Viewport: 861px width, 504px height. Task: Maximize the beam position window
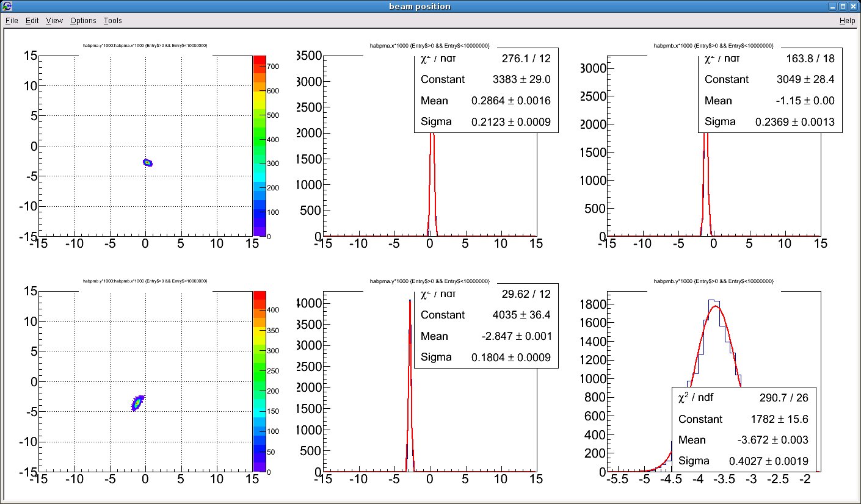coord(842,6)
